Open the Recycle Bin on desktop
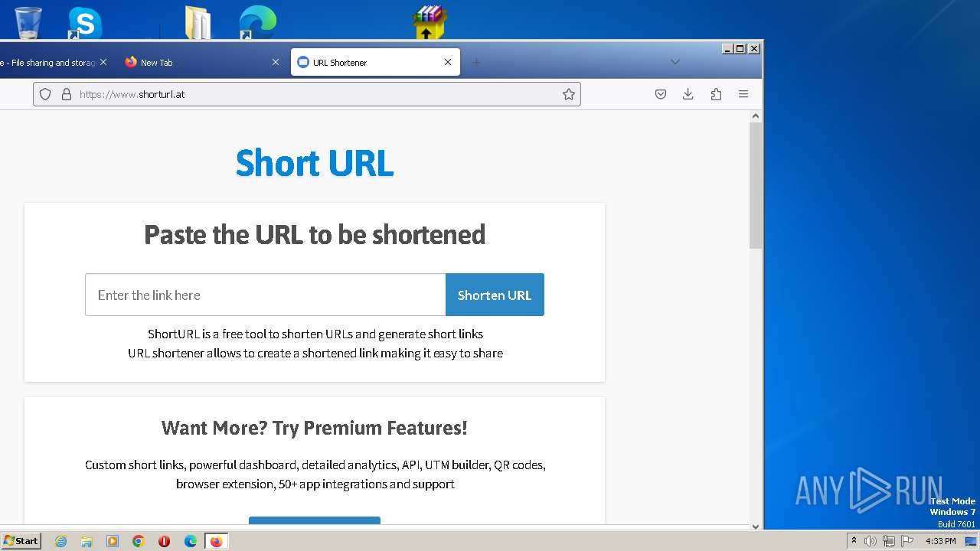The height and width of the screenshot is (551, 980). click(x=28, y=21)
